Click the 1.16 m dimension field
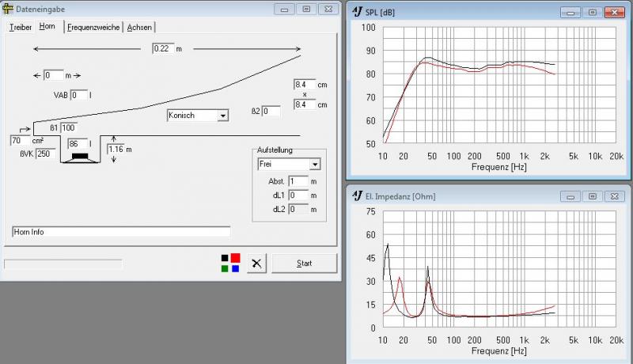The width and height of the screenshot is (633, 364). point(116,150)
